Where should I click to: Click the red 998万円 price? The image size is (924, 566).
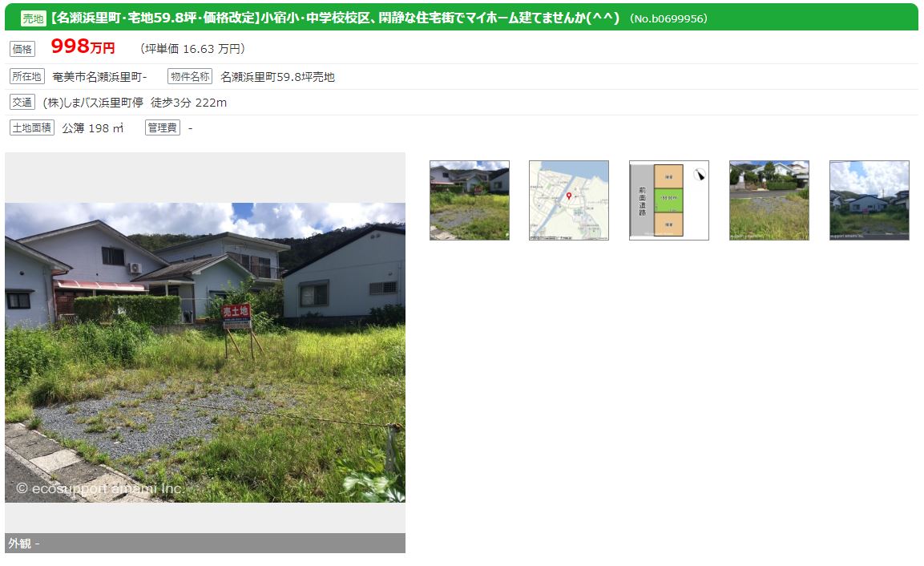point(83,46)
